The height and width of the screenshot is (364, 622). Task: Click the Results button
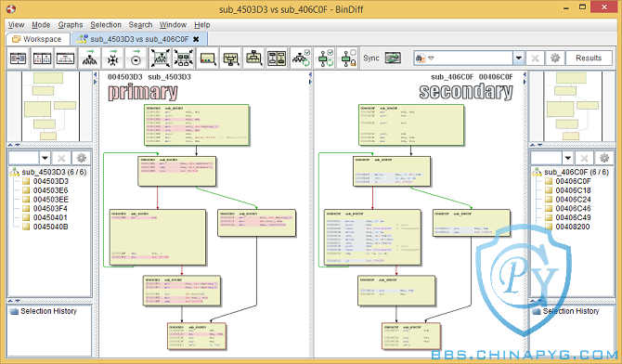pyautogui.click(x=589, y=58)
